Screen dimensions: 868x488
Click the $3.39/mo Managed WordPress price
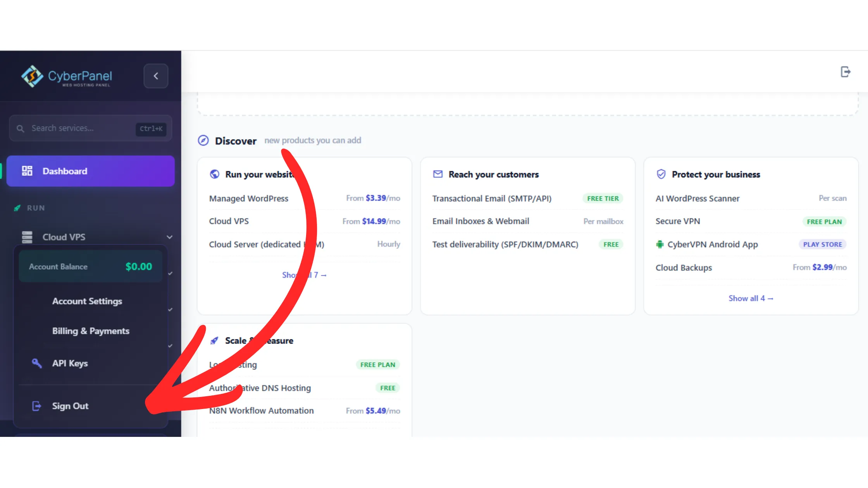click(383, 198)
